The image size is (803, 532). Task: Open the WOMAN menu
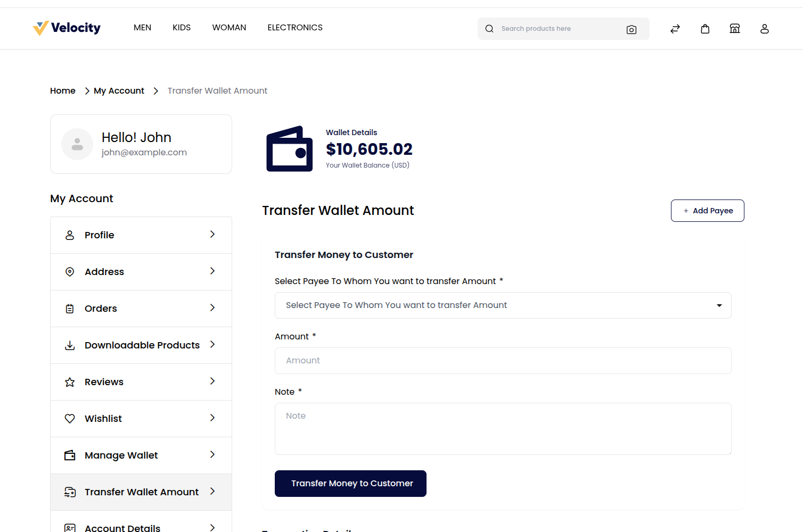pyautogui.click(x=229, y=27)
